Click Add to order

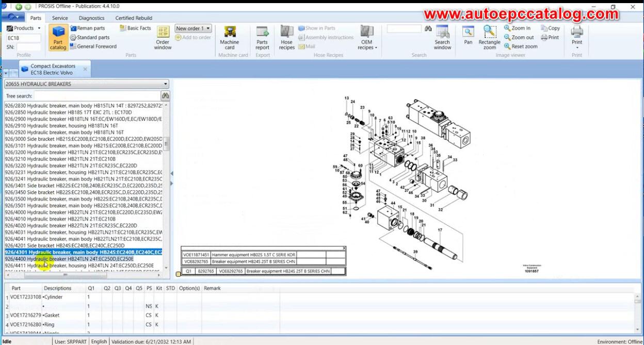(193, 37)
